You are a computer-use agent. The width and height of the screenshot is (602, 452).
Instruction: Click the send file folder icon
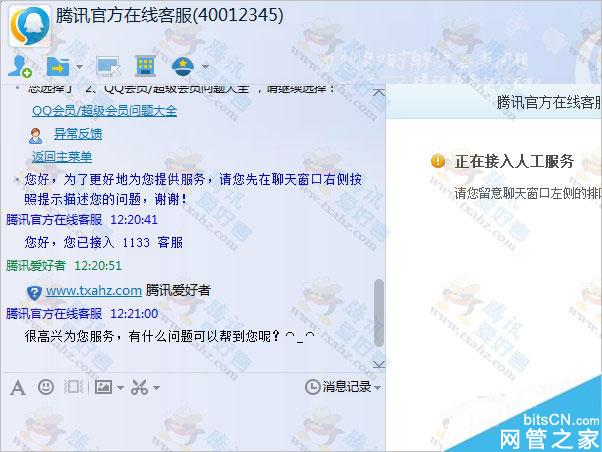58,66
